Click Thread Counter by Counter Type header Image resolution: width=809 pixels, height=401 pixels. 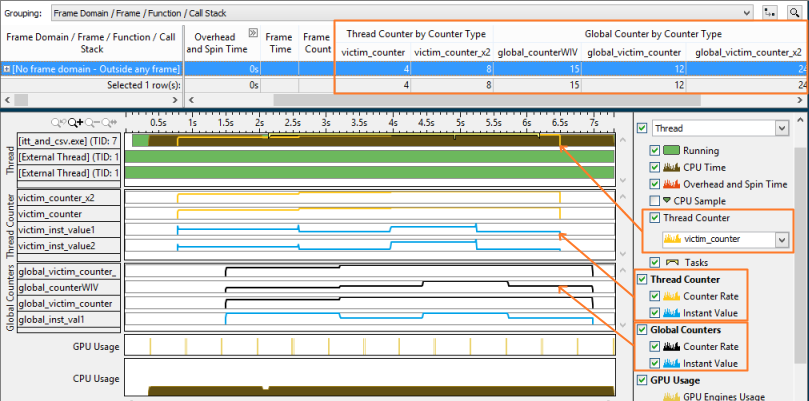point(416,34)
